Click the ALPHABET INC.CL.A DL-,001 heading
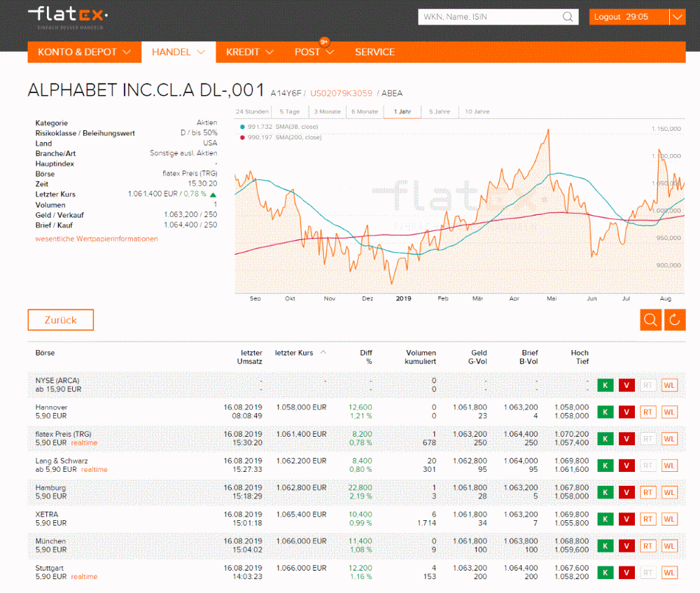The image size is (700, 593). coord(146,90)
